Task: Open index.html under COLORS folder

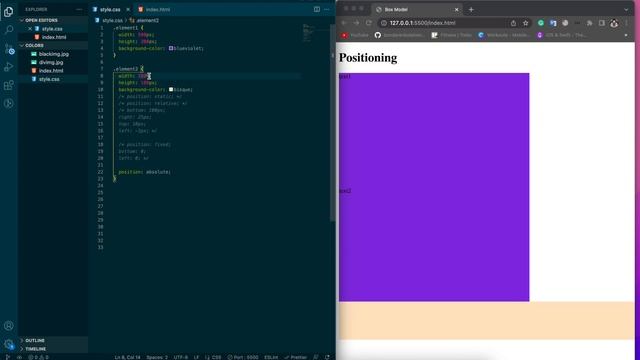Action: click(51, 71)
